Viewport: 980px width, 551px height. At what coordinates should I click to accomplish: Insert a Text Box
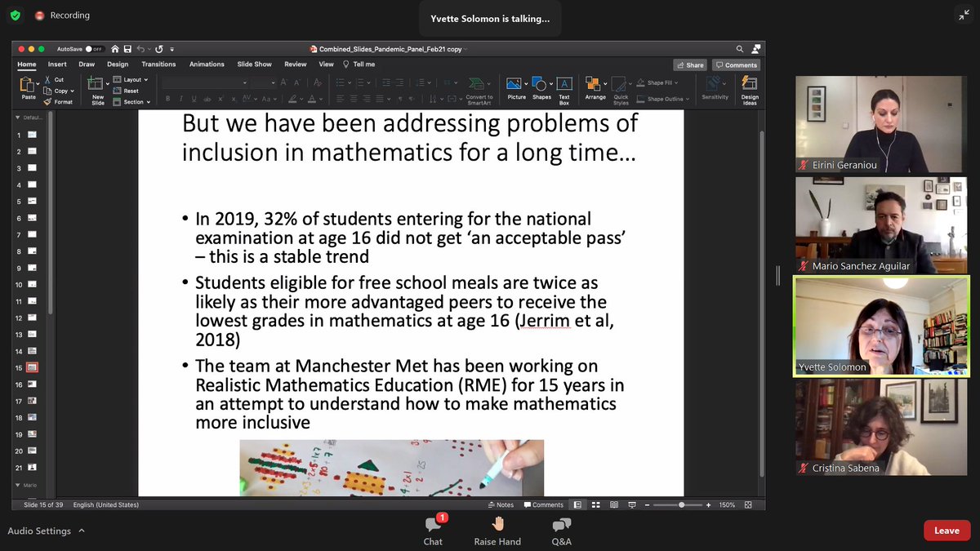coord(564,90)
